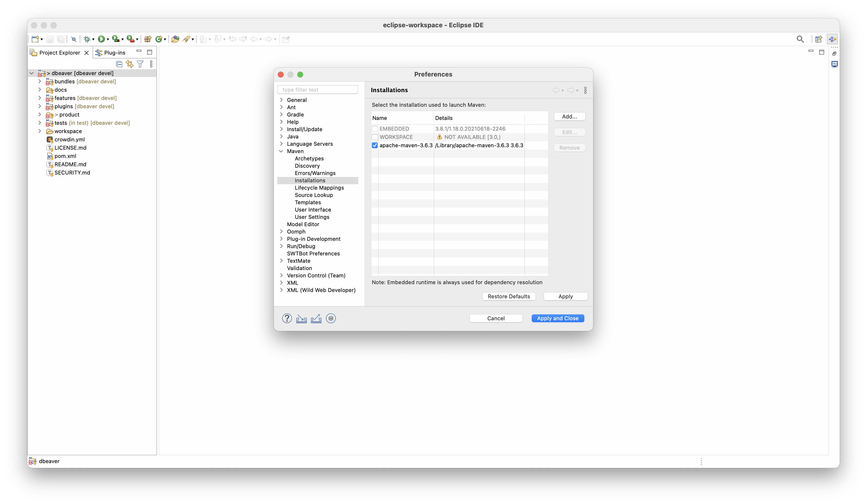Click the New Java Class green icon
The height and width of the screenshot is (504, 867).
tap(159, 39)
